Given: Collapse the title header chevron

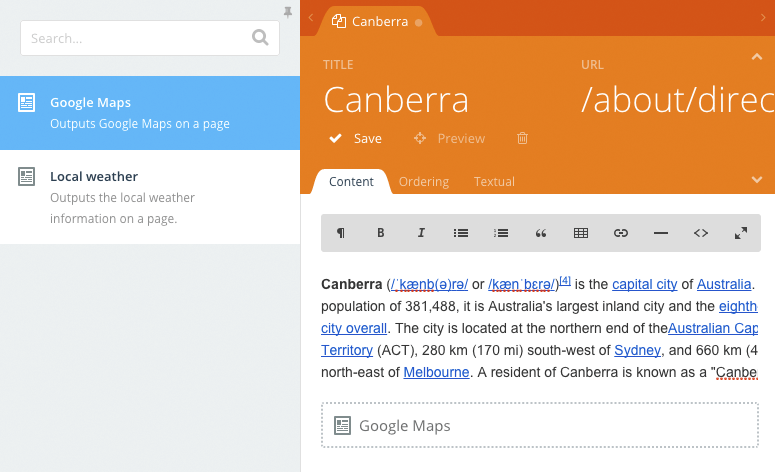Looking at the screenshot, I should click(x=757, y=57).
